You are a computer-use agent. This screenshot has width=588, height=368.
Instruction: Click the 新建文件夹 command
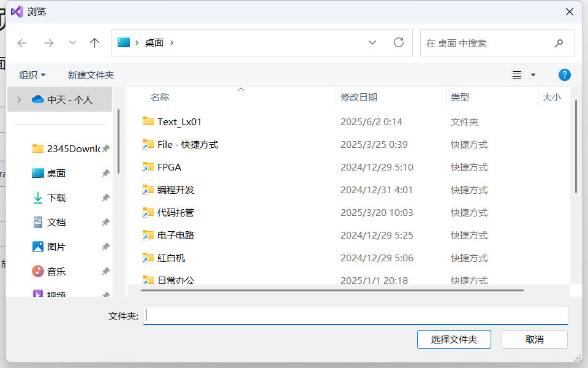(x=90, y=74)
